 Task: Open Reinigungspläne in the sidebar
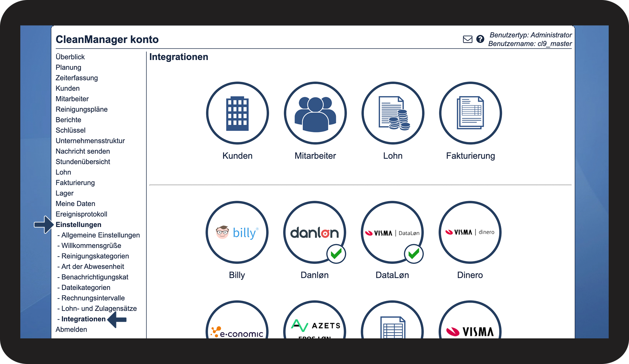(x=82, y=109)
